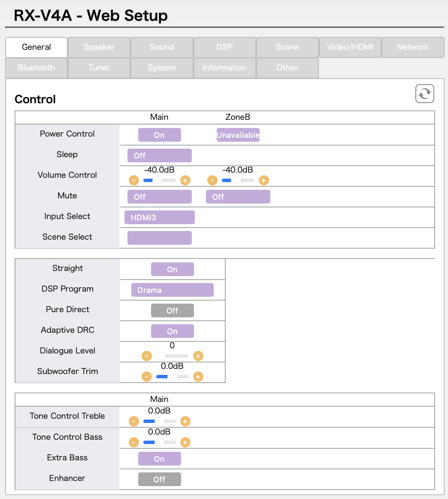Disable Extra Bass toggle
Image resolution: width=448 pixels, height=499 pixels.
click(x=159, y=459)
